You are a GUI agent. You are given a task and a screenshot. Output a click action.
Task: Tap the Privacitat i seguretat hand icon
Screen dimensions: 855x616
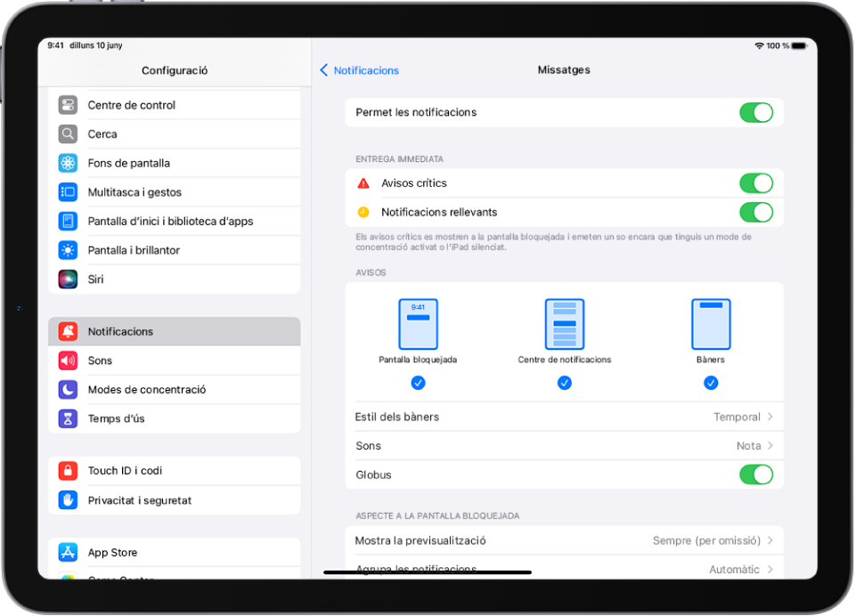pyautogui.click(x=68, y=500)
